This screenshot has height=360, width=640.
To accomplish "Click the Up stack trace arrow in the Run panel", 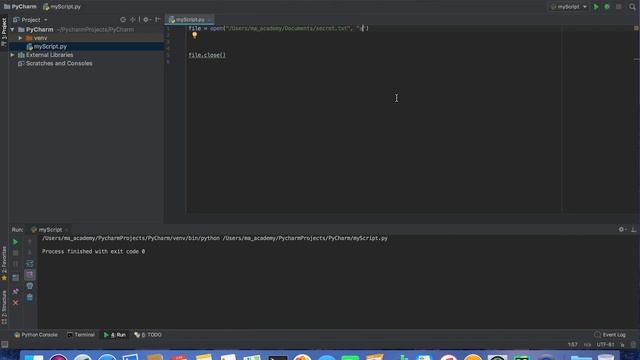I will pos(29,242).
